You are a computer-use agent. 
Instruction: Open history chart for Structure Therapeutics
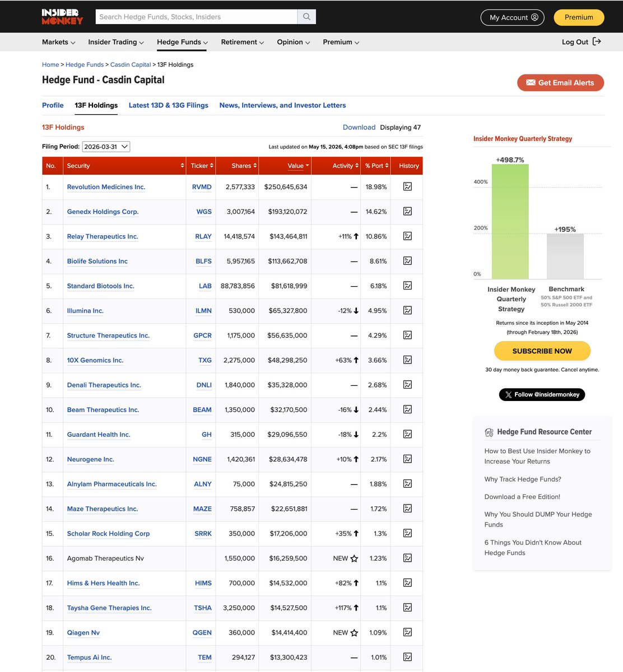click(408, 335)
